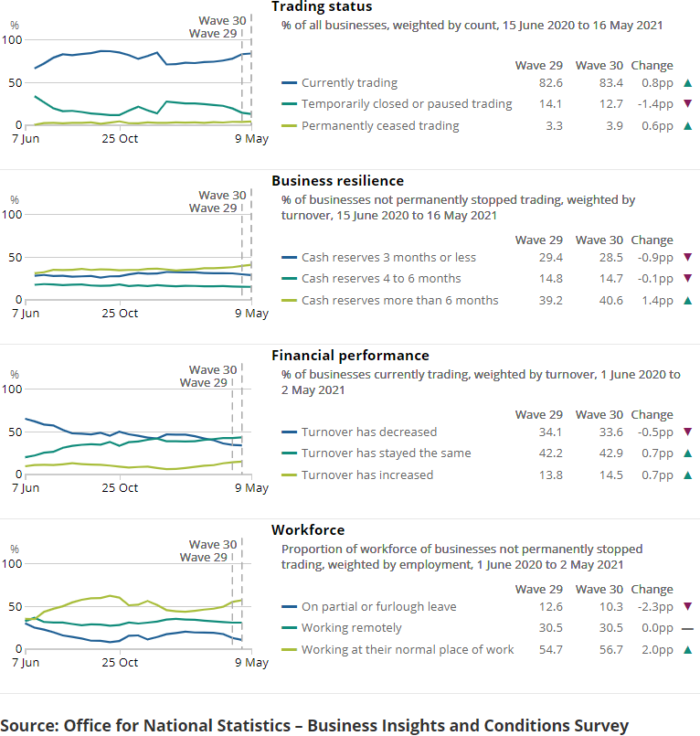The image size is (700, 736).
Task: Click blue legend line for Currently trading
Action: 289,83
